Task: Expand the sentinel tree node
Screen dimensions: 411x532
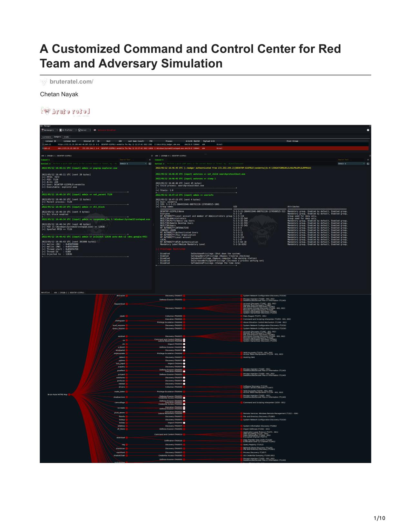Action: 127,336
